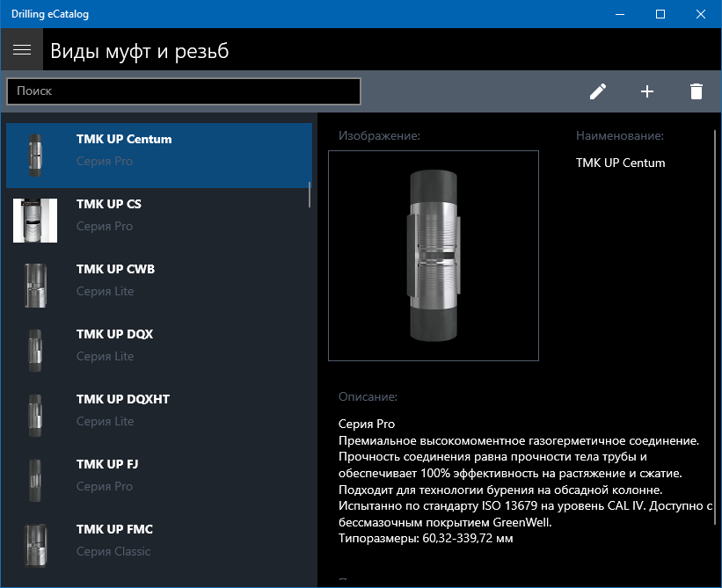Click the Типоразмеры 60,32-339,72 мм line
This screenshot has height=588, width=722.
point(426,538)
